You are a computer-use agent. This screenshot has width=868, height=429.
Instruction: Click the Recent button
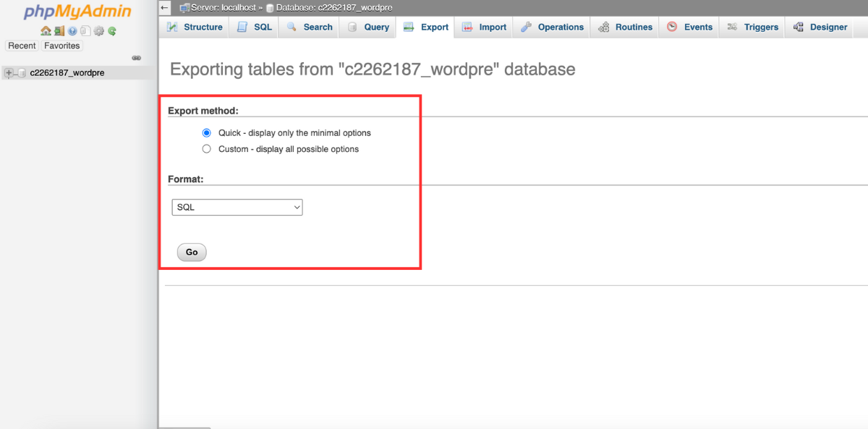(x=22, y=46)
